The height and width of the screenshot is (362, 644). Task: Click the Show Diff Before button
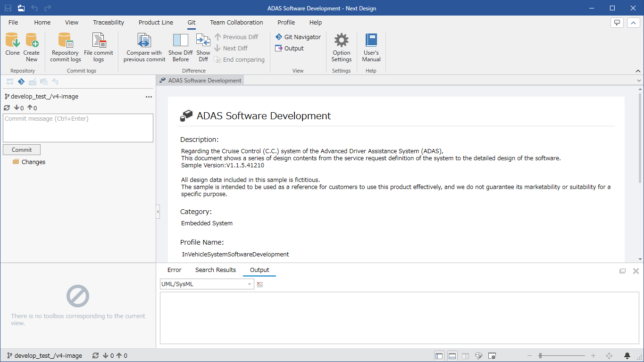coord(180,48)
